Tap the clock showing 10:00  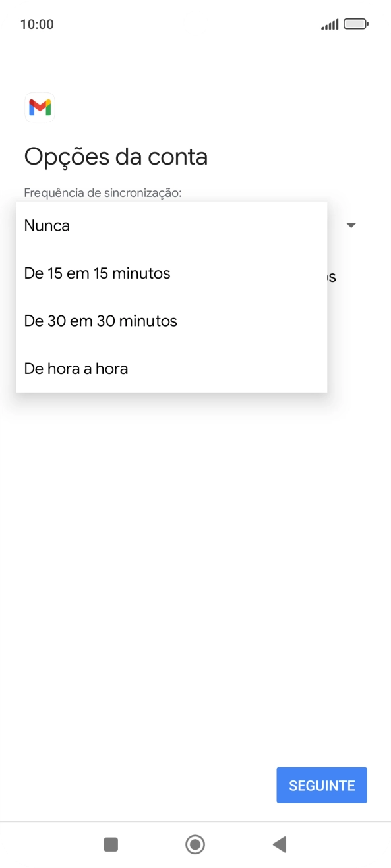click(34, 24)
